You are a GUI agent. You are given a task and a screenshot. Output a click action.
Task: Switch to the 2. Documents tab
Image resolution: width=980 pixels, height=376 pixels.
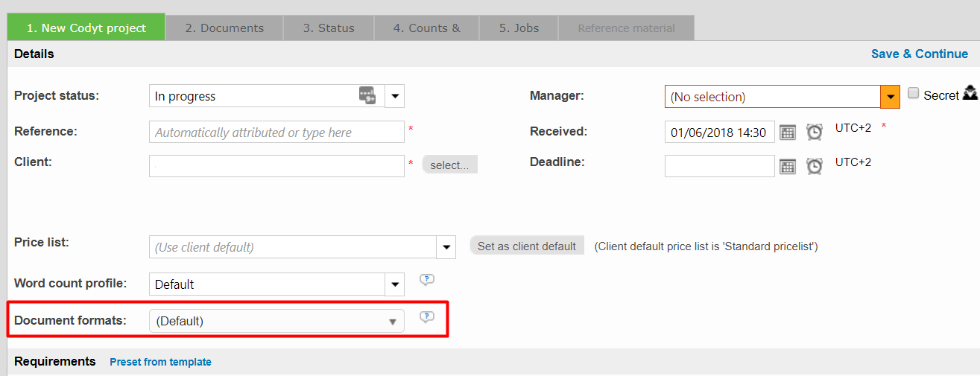[224, 28]
